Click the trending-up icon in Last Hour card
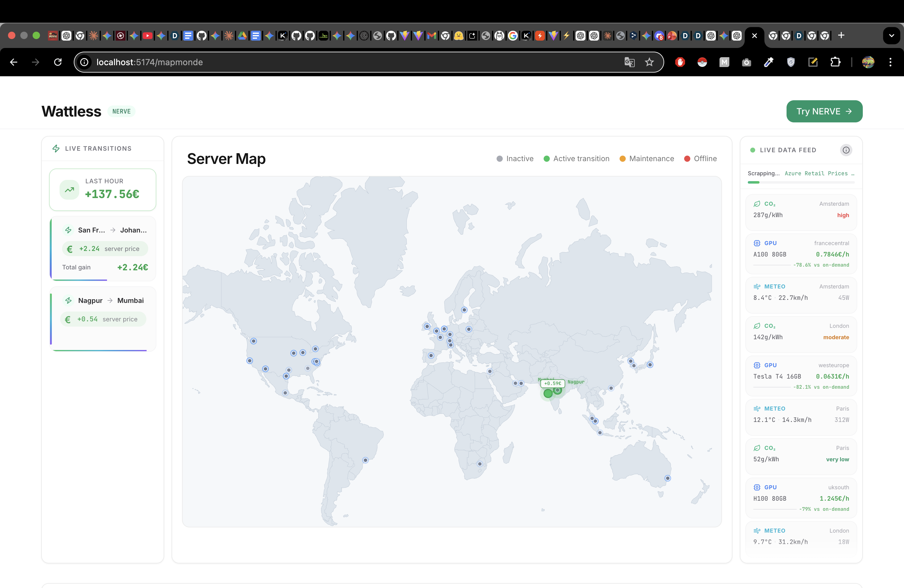The image size is (904, 588). click(x=69, y=189)
